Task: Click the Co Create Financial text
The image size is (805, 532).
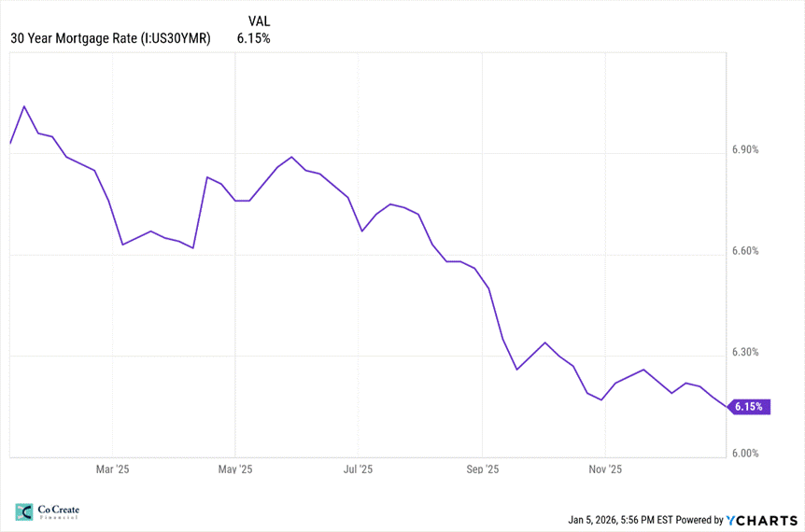Action: click(58, 512)
